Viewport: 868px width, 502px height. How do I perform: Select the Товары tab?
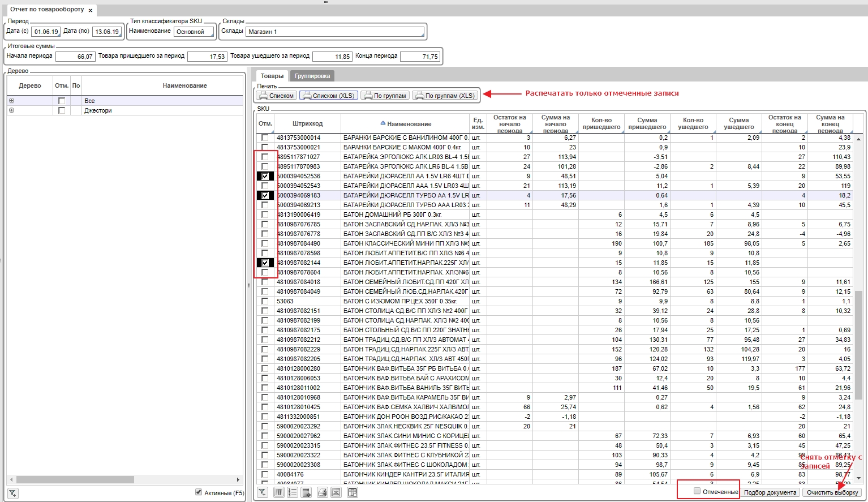coord(272,76)
